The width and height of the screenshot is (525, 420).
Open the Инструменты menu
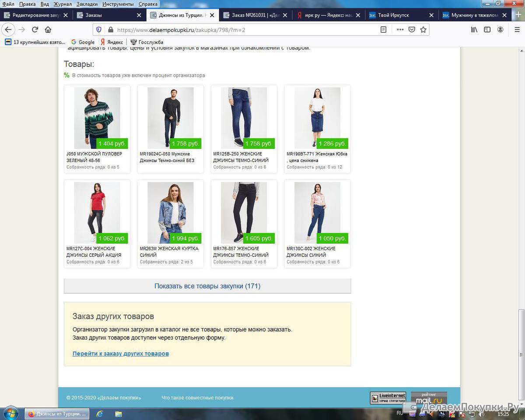118,4
